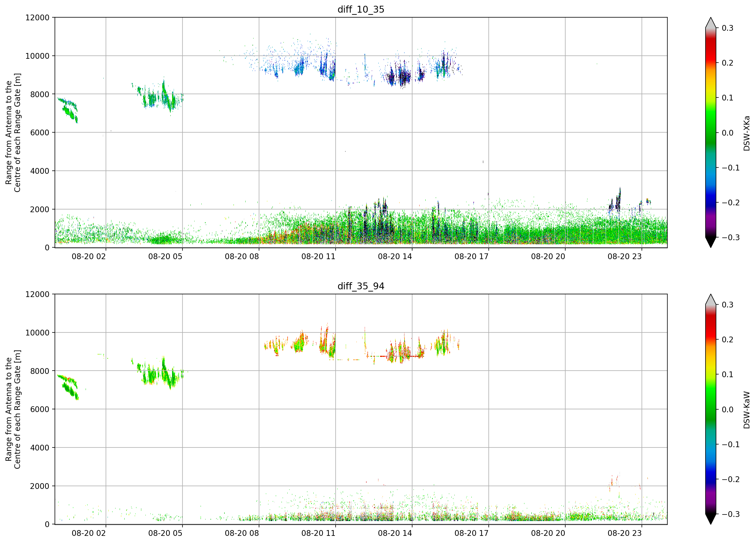756x543 pixels.
Task: Click the 08-20 02 x-tick under the diff_10_35 plot
Action: point(89,256)
